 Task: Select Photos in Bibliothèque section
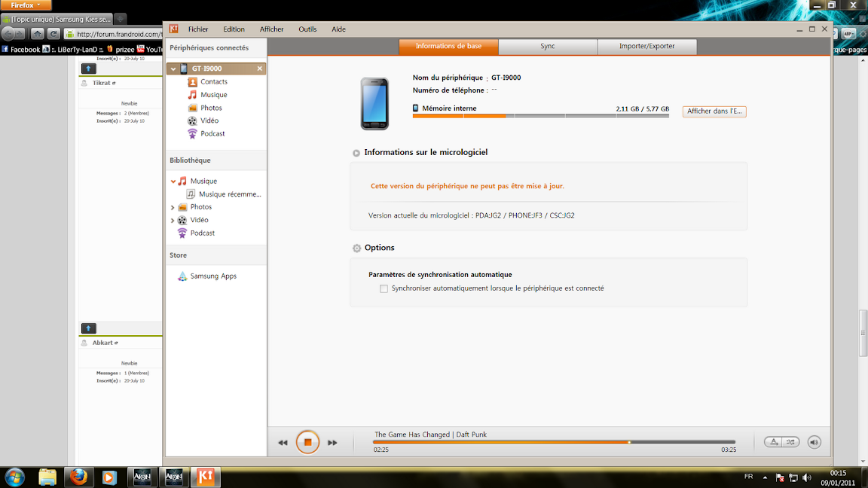point(195,207)
